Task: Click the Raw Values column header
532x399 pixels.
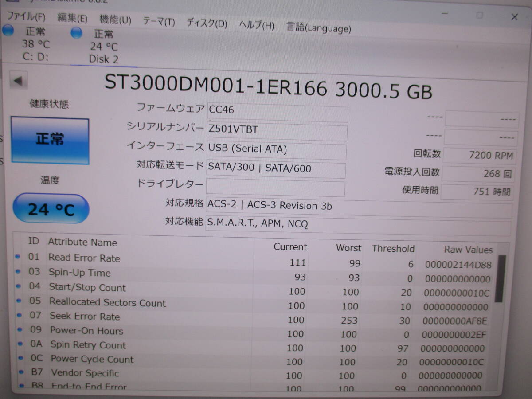Action: 468,250
